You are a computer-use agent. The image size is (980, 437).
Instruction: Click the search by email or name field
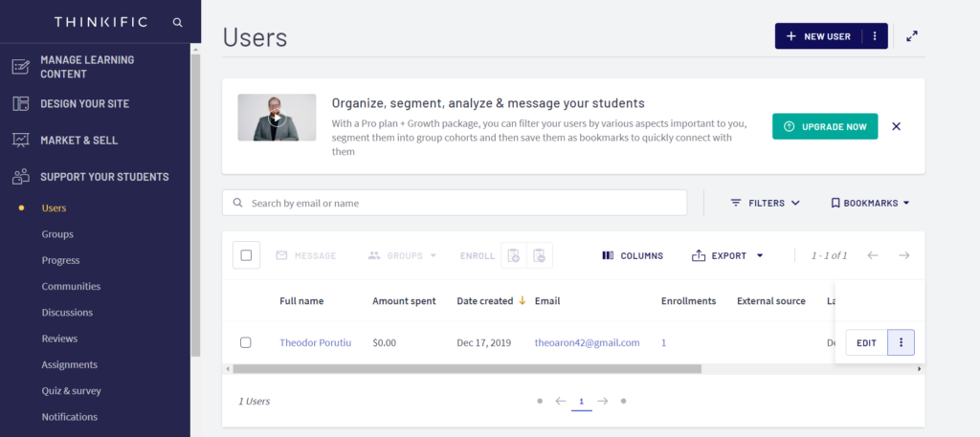click(x=464, y=203)
